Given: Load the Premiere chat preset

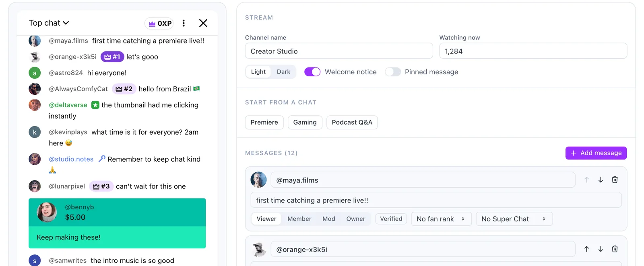Looking at the screenshot, I should (264, 122).
